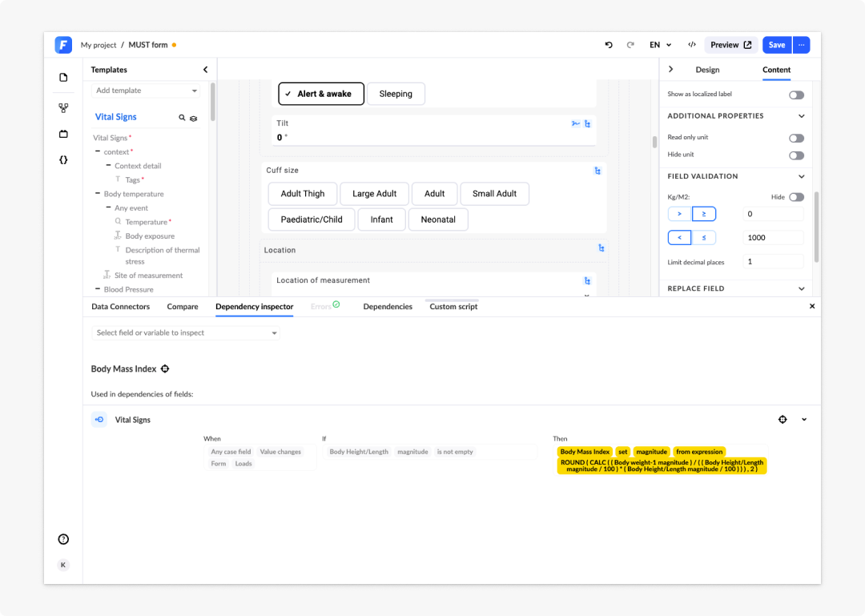
Task: Collapse the context tree node
Action: tap(98, 151)
